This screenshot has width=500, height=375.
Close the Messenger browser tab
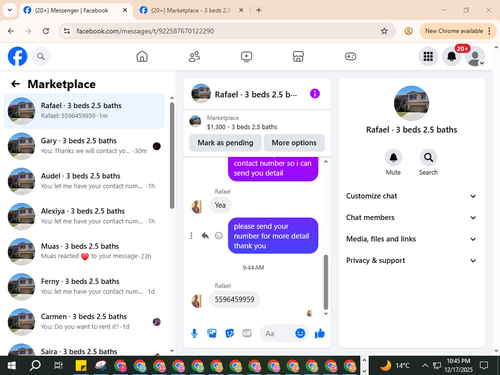[x=125, y=10]
